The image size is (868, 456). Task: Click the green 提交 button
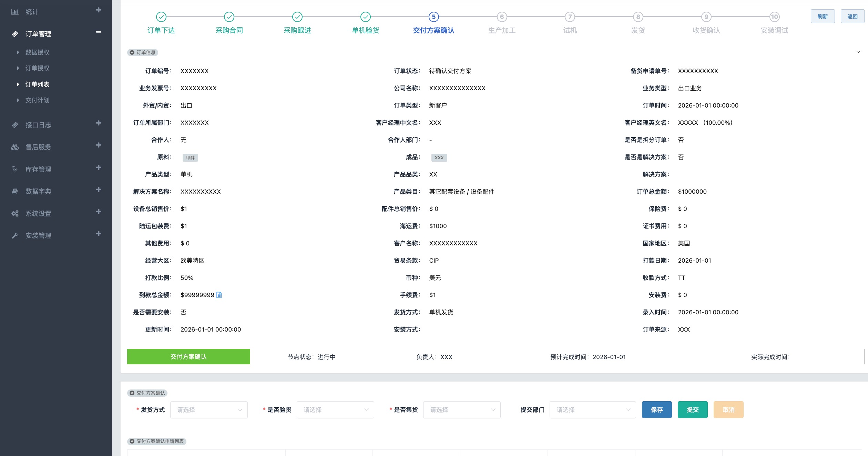pyautogui.click(x=692, y=410)
